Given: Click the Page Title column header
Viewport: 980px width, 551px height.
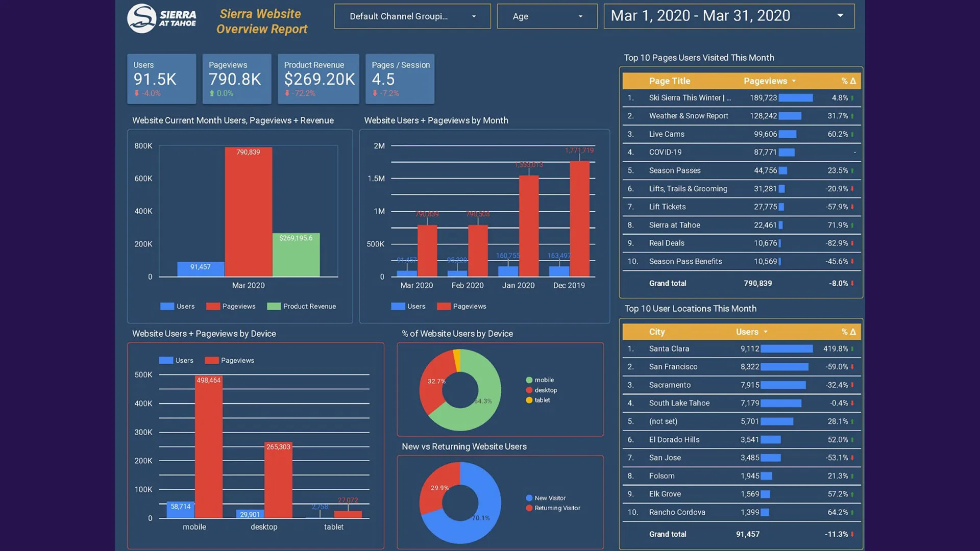Looking at the screenshot, I should [669, 81].
